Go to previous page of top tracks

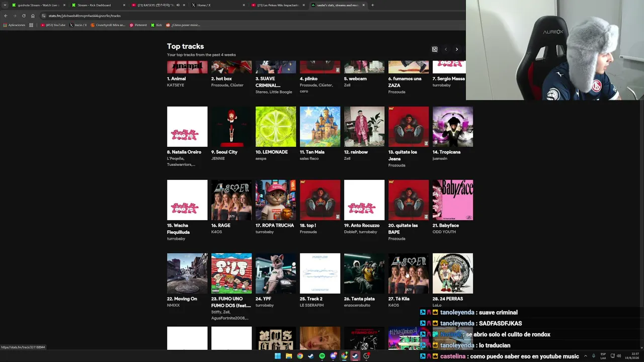[x=446, y=49]
